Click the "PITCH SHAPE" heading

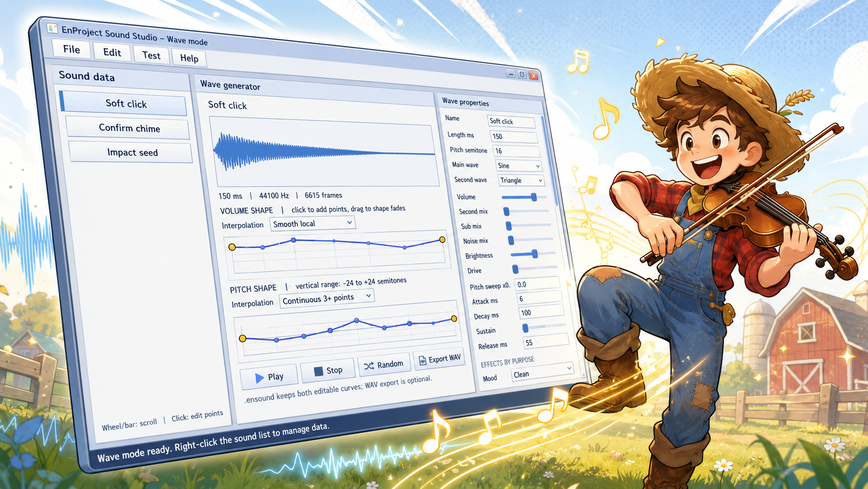click(x=253, y=289)
